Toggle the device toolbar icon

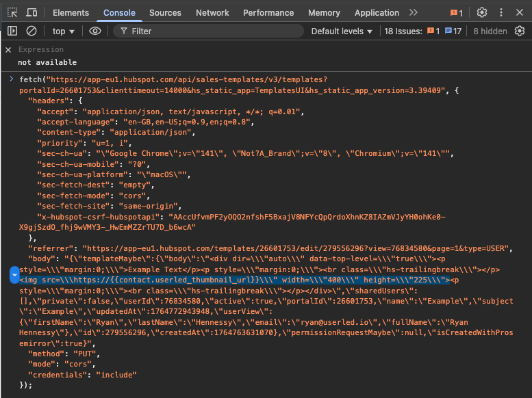tap(31, 12)
